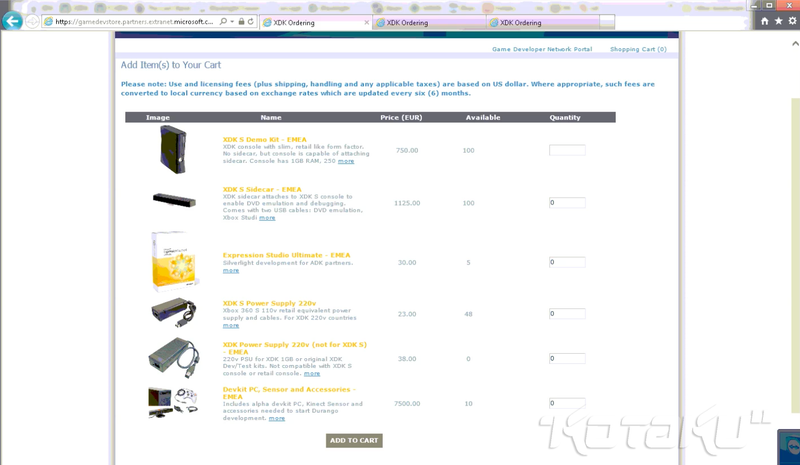Click the Devkit PC and accessories image
Viewport: 800px width, 465px height.
(x=173, y=403)
